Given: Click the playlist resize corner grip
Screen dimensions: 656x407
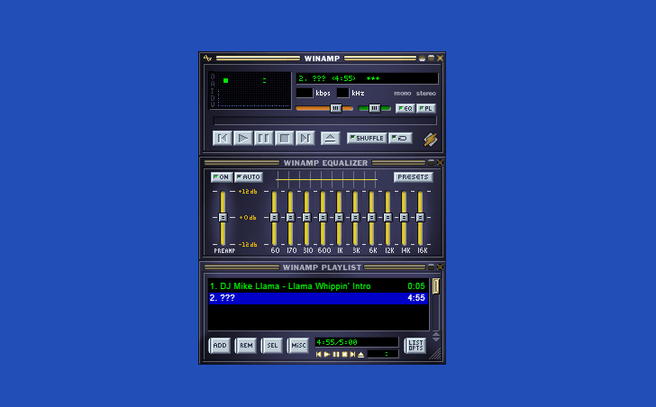Looking at the screenshot, I should [x=436, y=355].
